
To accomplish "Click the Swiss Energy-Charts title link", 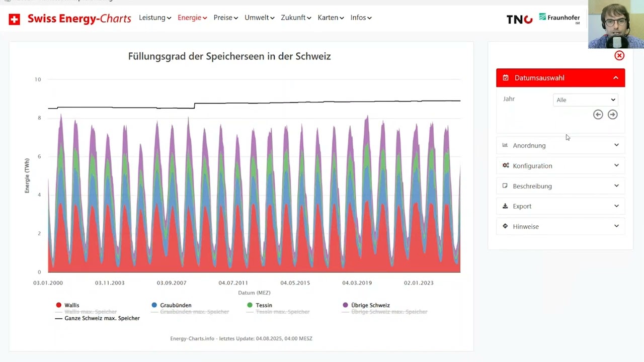I will [x=79, y=19].
